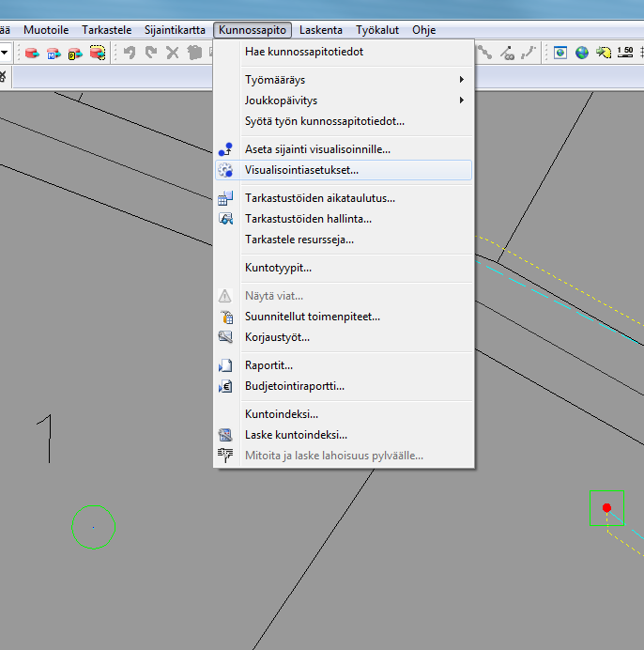Click the green arrow to yellow area icon
The width and height of the screenshot is (644, 650).
click(x=604, y=53)
